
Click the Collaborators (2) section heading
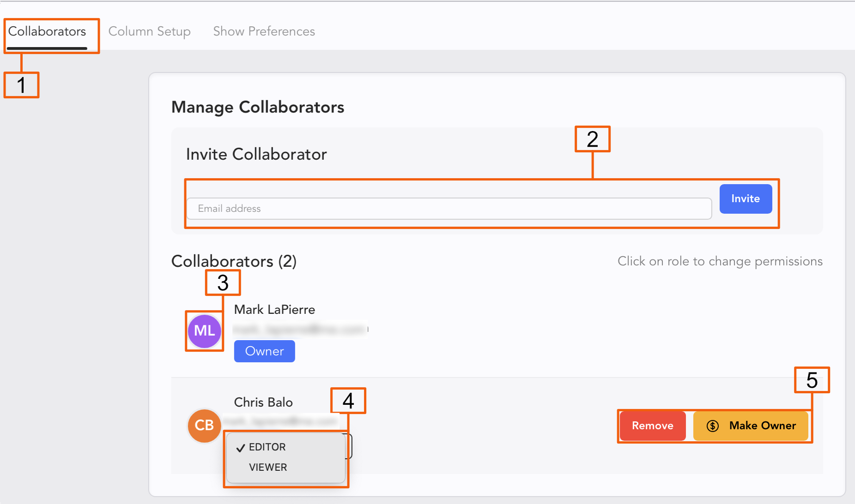click(234, 261)
